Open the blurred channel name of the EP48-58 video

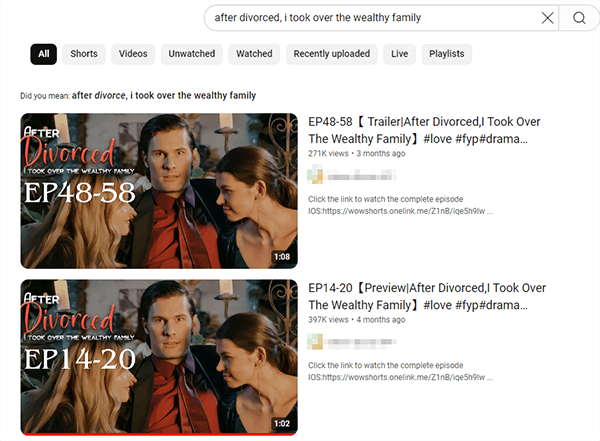(x=361, y=176)
